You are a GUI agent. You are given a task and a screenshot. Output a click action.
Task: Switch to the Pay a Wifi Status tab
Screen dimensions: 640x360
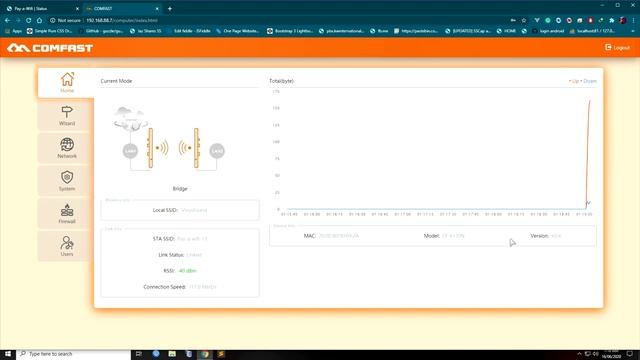42,9
